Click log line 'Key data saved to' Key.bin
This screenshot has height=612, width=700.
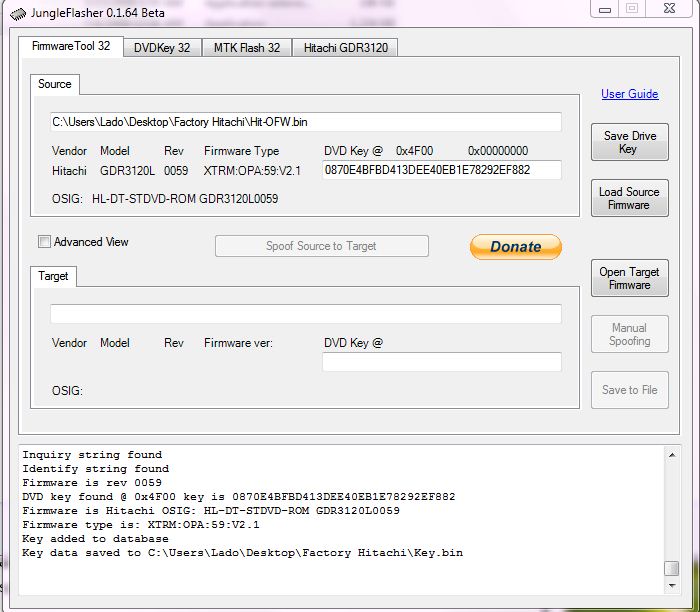(x=242, y=553)
